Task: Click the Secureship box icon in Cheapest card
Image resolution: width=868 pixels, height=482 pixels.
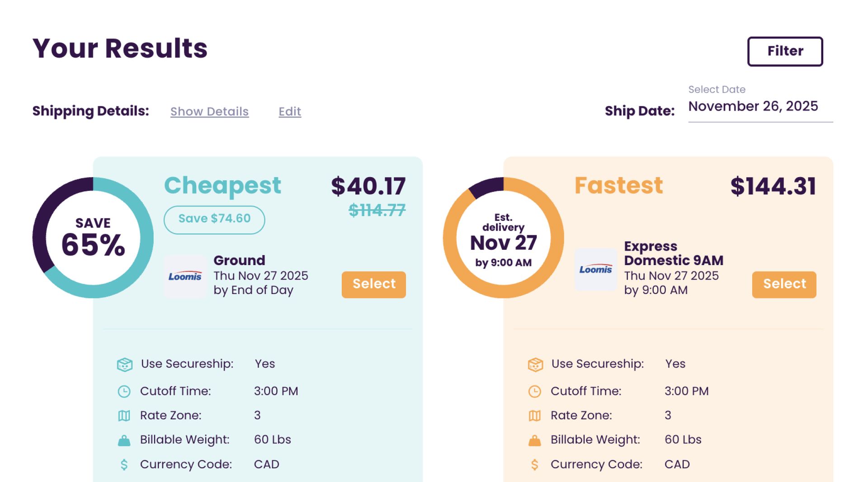Action: point(124,365)
